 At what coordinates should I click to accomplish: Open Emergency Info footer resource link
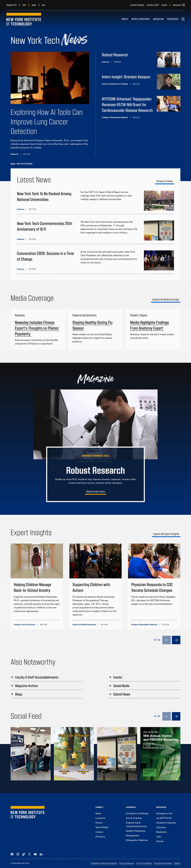(164, 813)
